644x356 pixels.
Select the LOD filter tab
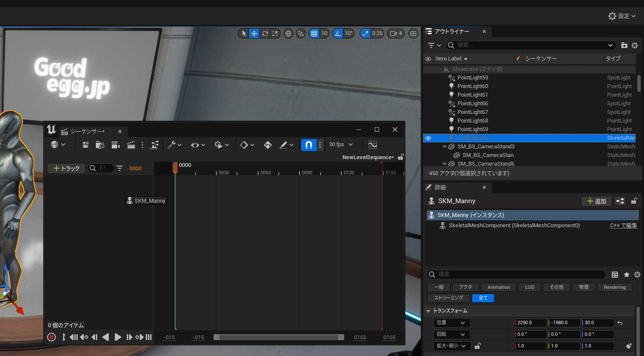(x=530, y=287)
